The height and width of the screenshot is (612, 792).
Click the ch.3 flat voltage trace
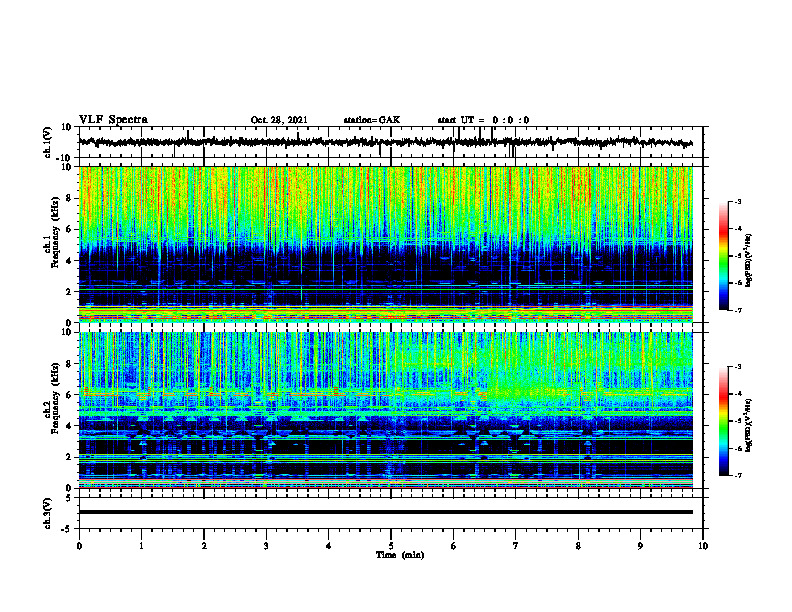click(x=386, y=512)
